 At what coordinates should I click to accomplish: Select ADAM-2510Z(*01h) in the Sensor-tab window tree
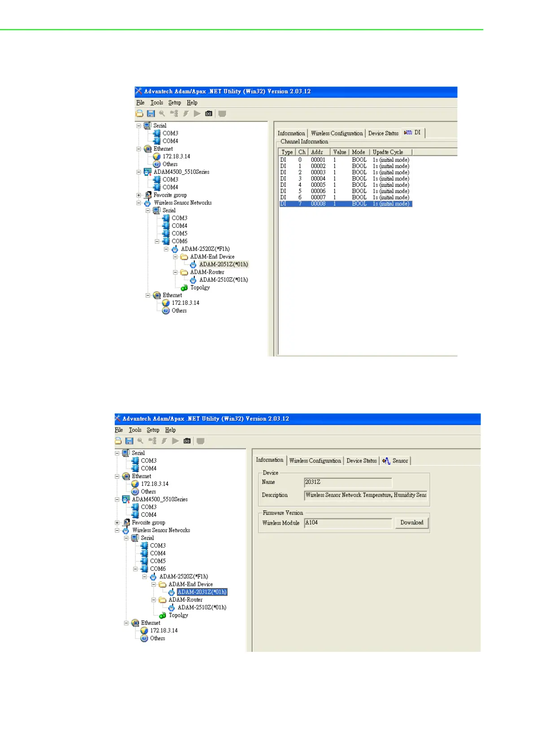202,607
